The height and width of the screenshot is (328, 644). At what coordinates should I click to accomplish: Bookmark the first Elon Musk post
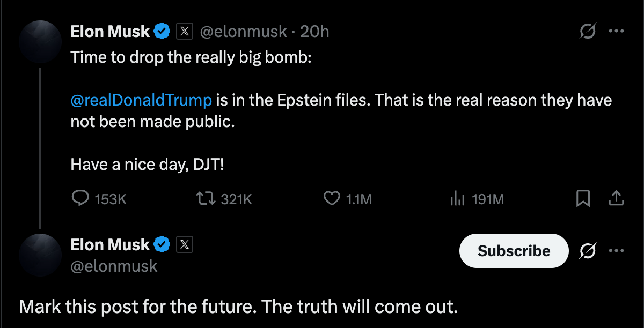coord(583,199)
